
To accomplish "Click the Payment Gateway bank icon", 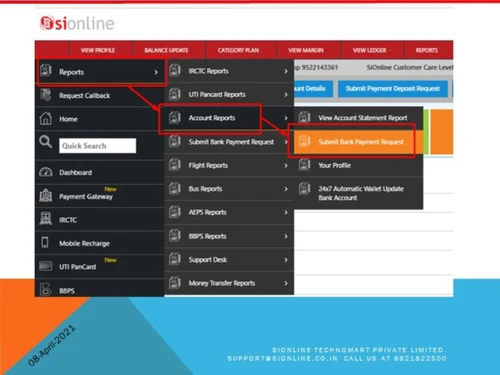I will pos(46,196).
